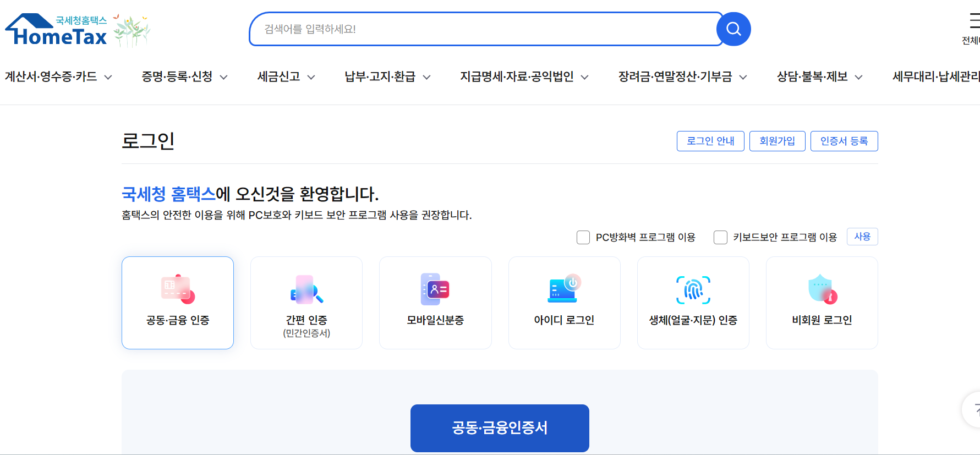Viewport: 980px width, 455px height.
Task: Enable 키보드보안 프로그램 이용 checkbox
Action: [x=720, y=237]
